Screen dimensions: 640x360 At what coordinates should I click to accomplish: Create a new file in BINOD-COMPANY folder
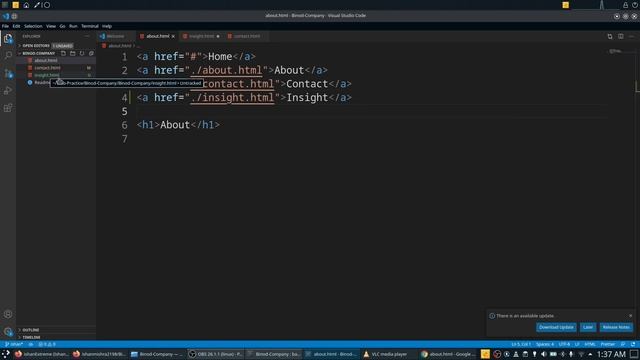[63, 53]
